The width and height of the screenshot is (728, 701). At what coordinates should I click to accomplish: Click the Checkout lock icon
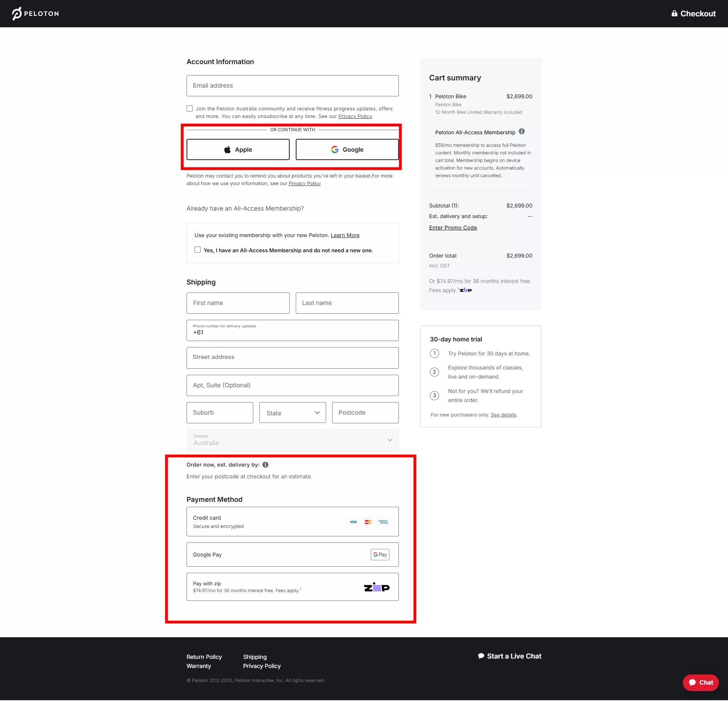point(675,14)
